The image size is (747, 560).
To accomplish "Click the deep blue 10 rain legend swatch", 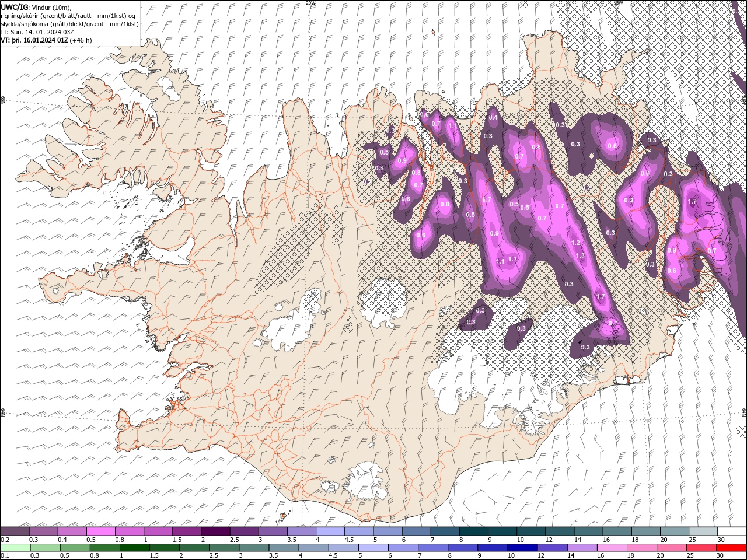I will click(522, 548).
